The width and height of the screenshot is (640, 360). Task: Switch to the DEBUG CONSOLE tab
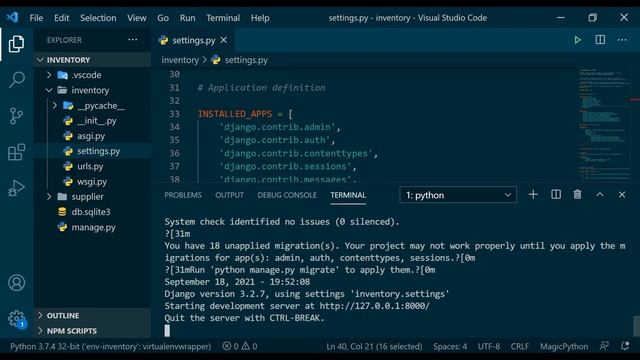click(x=287, y=195)
